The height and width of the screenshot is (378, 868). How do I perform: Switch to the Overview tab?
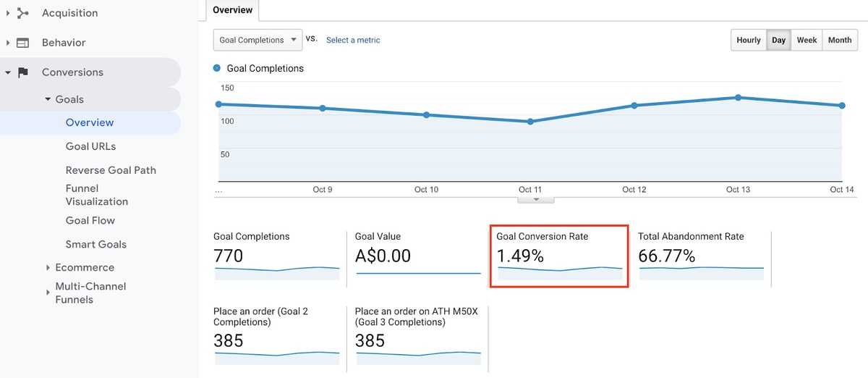pos(232,10)
